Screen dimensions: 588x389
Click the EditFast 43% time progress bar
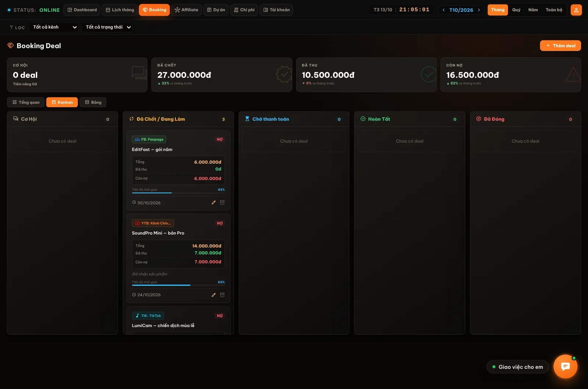pyautogui.click(x=178, y=192)
